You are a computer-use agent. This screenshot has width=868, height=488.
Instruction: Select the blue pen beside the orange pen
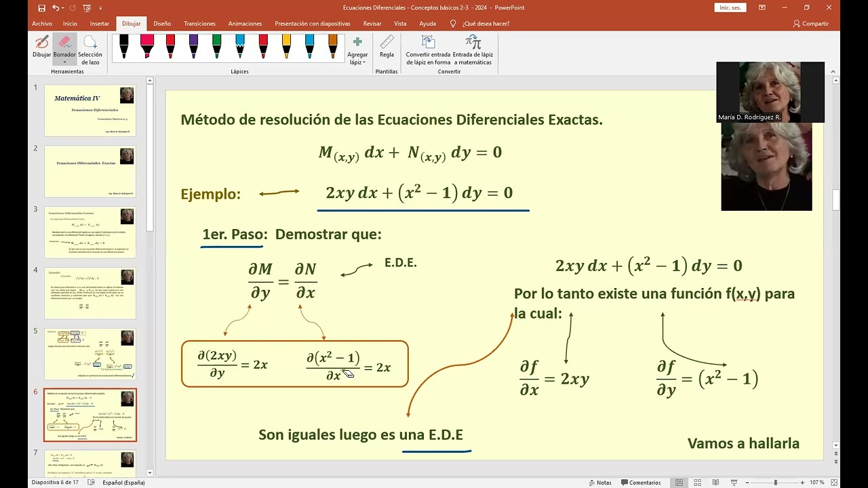(x=309, y=46)
